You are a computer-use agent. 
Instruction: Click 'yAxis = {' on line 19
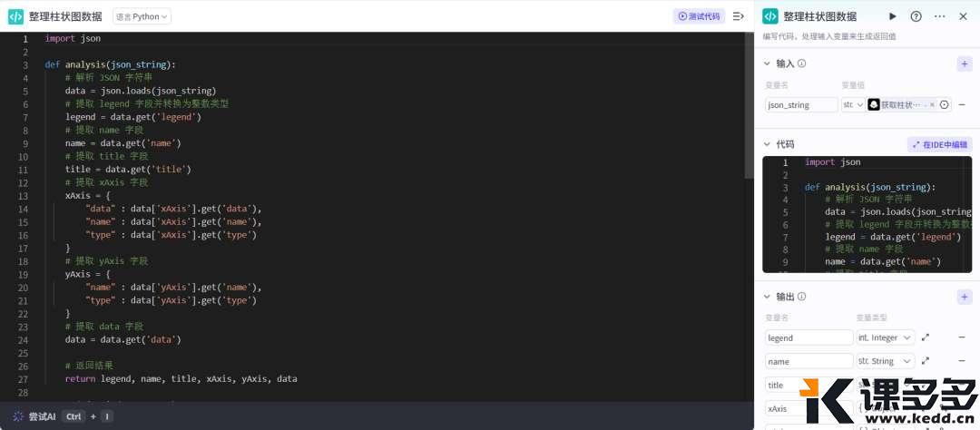pos(87,274)
